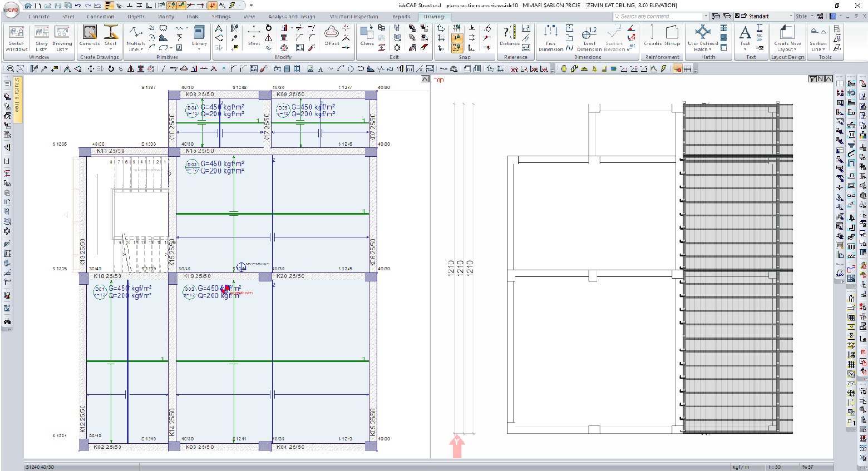The height and width of the screenshot is (471, 868).
Task: Toggle the Section Elevation option
Action: (615, 39)
